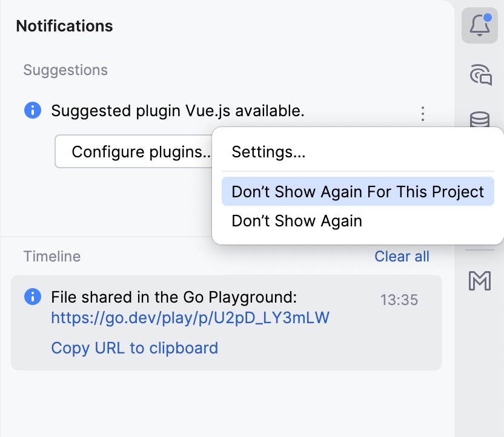Image resolution: width=504 pixels, height=437 pixels.
Task: Click the Notifications panel title
Action: point(64,26)
